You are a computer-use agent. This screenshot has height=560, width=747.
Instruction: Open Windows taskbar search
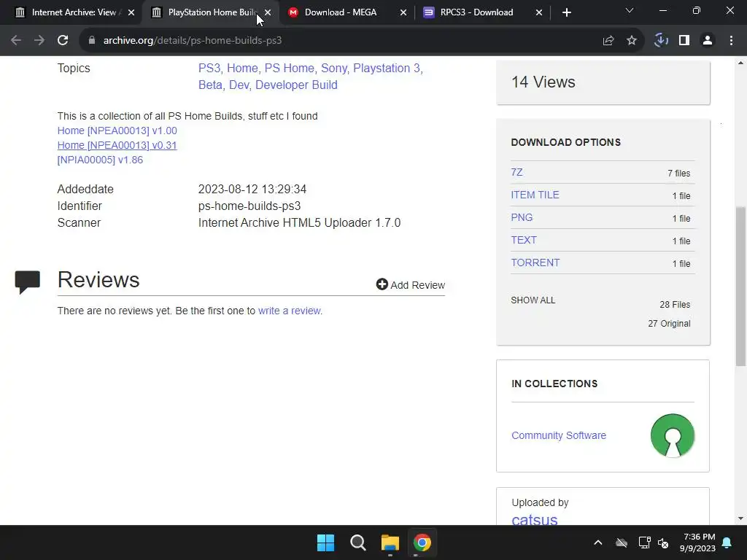point(357,542)
